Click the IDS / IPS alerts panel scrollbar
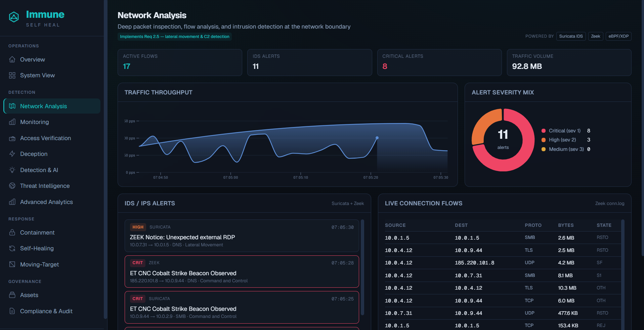Viewport: 644px width, 330px height. (362, 267)
